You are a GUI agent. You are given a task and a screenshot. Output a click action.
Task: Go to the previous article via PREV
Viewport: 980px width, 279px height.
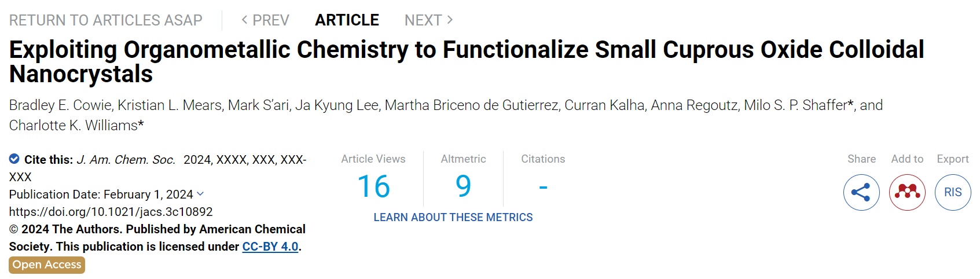point(265,20)
